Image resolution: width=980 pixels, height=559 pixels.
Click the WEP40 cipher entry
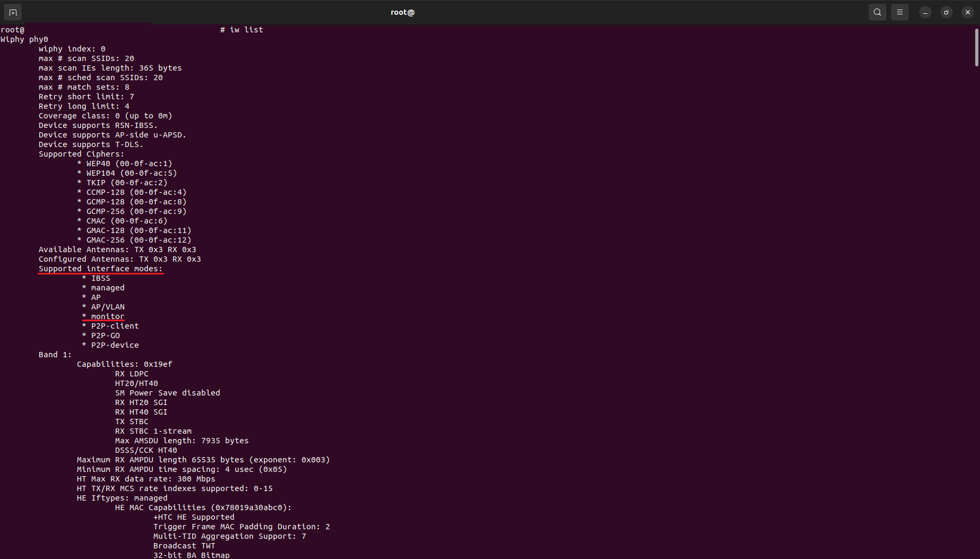125,164
